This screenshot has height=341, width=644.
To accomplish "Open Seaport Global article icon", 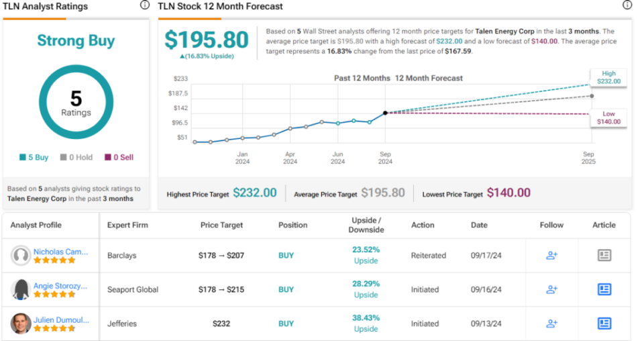I will pos(604,289).
